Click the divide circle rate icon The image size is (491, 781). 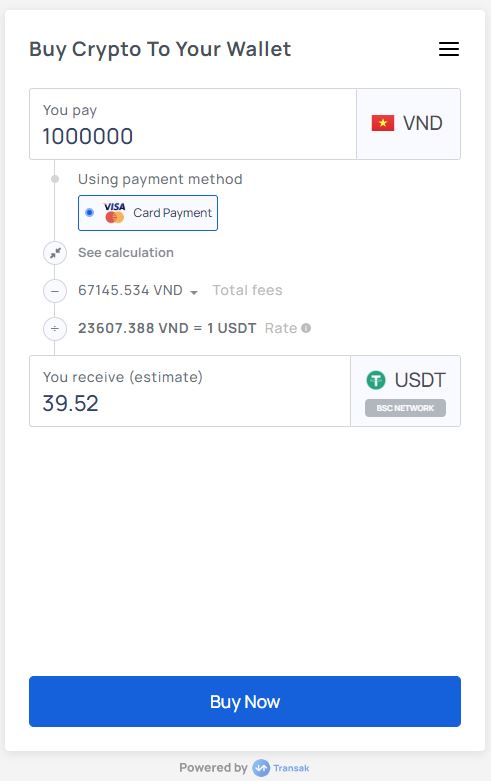tap(55, 329)
